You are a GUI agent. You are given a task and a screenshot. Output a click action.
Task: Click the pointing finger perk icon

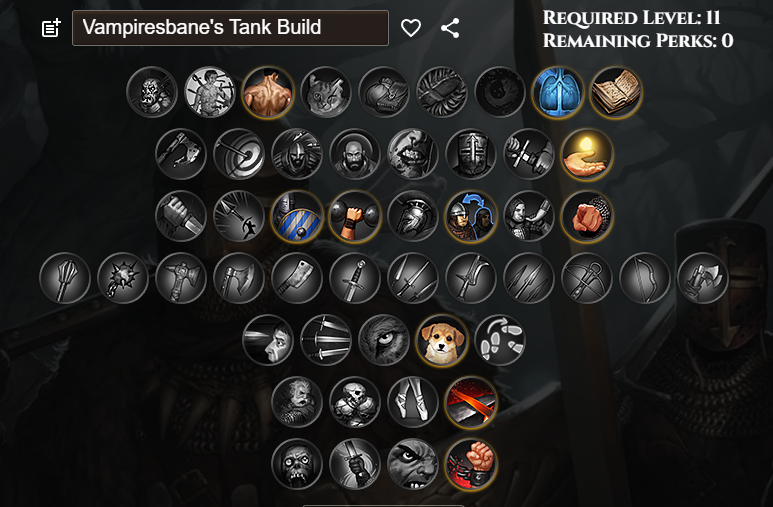pyautogui.click(x=587, y=217)
